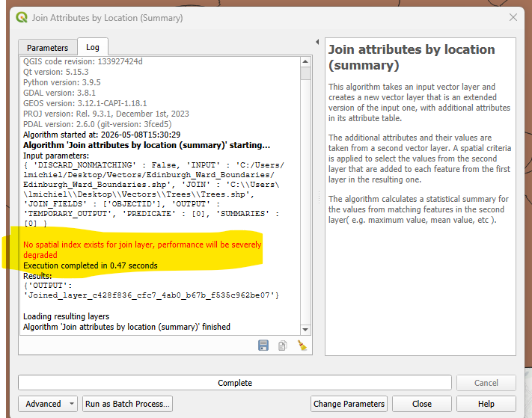
Task: Click 'QGIS code revision: 133927424d' line
Action: coord(83,61)
